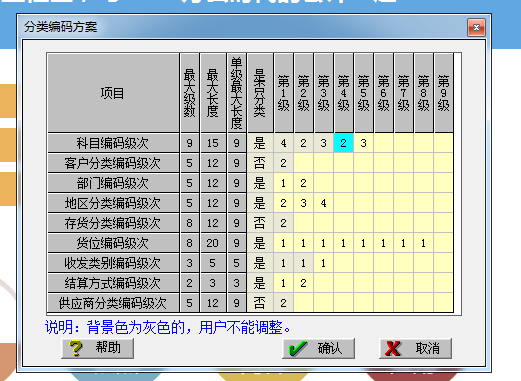Click 是否分类 value for 货位编码级次
The width and height of the screenshot is (521, 381).
point(260,243)
